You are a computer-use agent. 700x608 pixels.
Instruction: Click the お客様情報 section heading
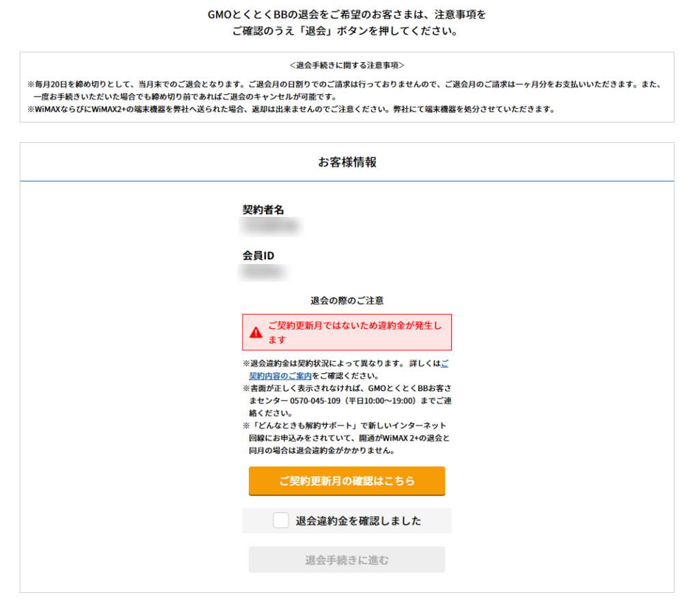coord(347,162)
